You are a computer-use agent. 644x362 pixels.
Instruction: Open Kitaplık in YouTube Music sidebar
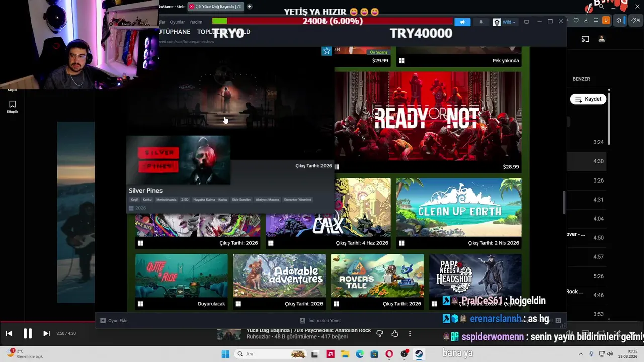coord(12,107)
